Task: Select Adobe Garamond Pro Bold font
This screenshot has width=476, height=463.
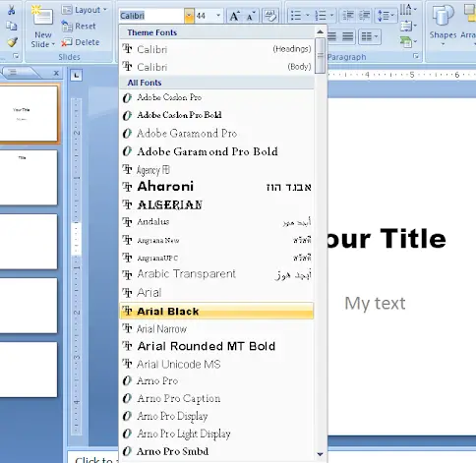Action: click(x=216, y=151)
